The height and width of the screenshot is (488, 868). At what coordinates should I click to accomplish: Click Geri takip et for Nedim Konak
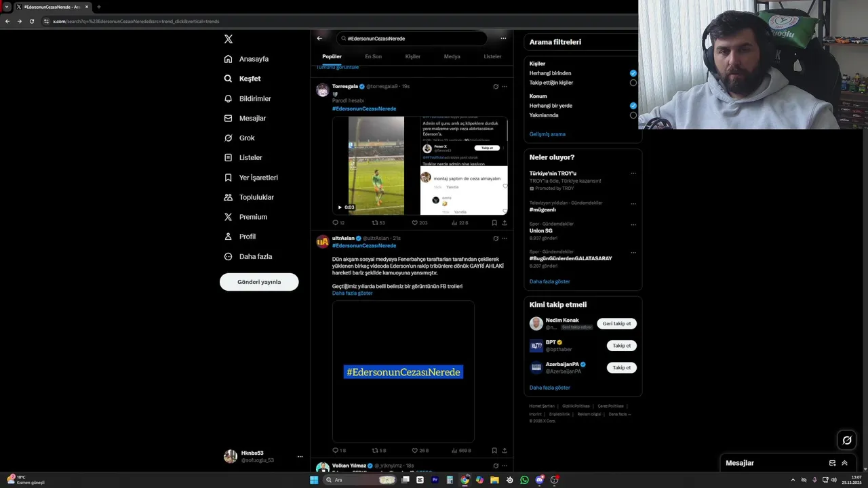tap(616, 324)
